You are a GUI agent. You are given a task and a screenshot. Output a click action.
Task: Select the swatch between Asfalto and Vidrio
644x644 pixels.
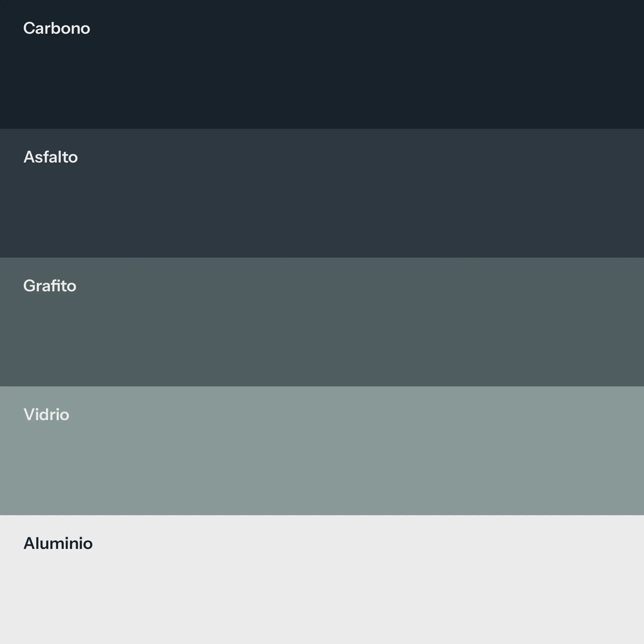pos(322,322)
